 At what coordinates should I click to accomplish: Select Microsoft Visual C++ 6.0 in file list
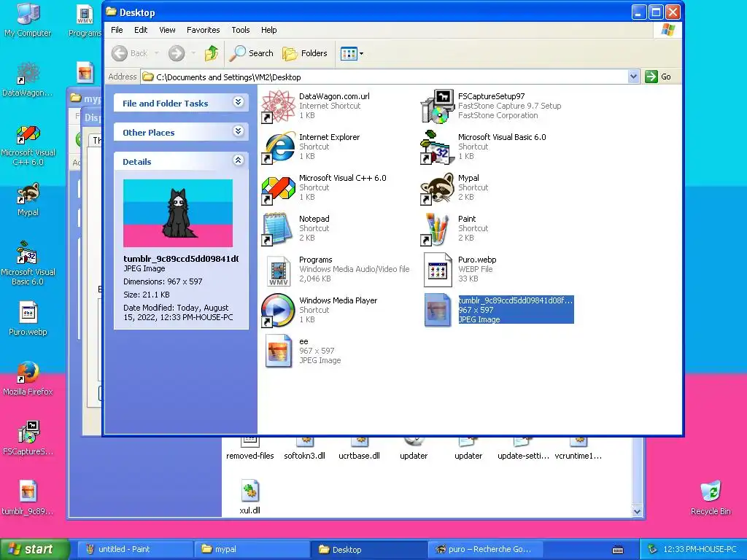coord(324,187)
